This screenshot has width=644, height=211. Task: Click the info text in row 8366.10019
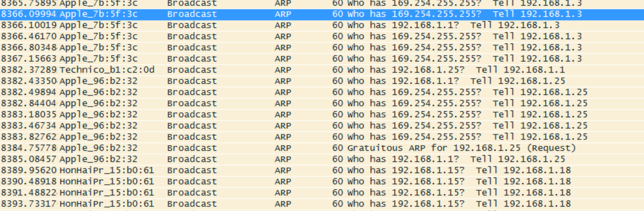pos(453,25)
